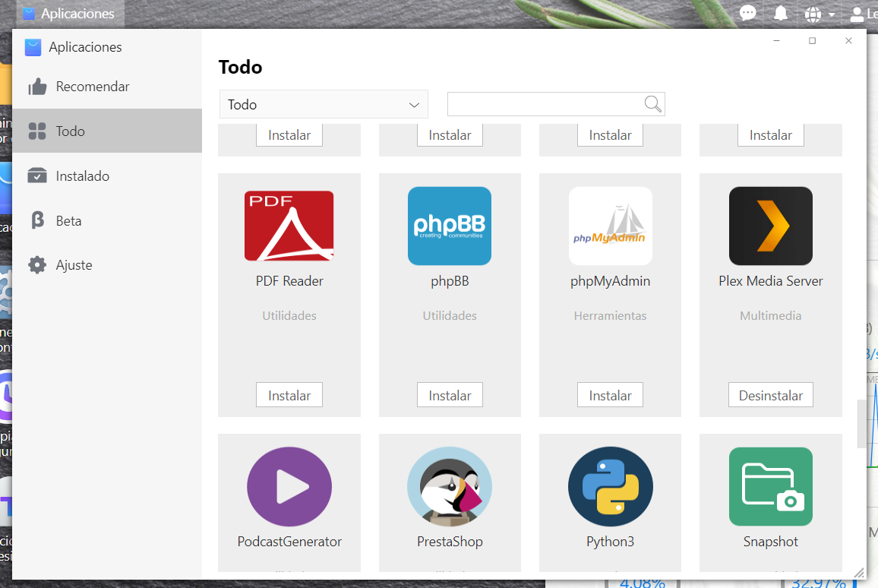The image size is (878, 588).
Task: Install phpMyAdmin
Action: (611, 395)
